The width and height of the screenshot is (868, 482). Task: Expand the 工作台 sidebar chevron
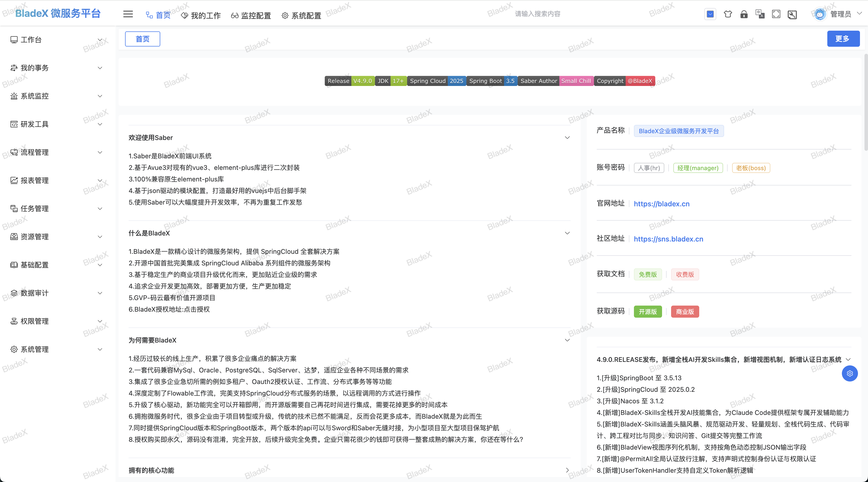tap(100, 40)
